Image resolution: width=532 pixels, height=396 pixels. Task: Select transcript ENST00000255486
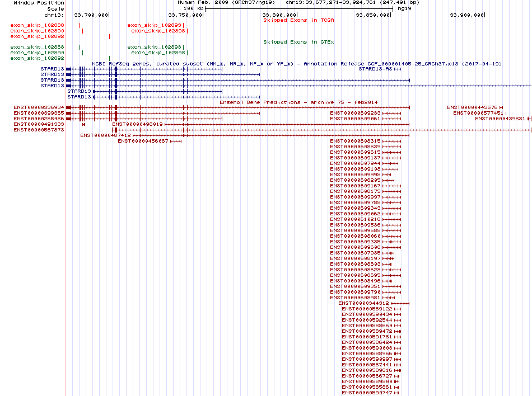click(39, 119)
